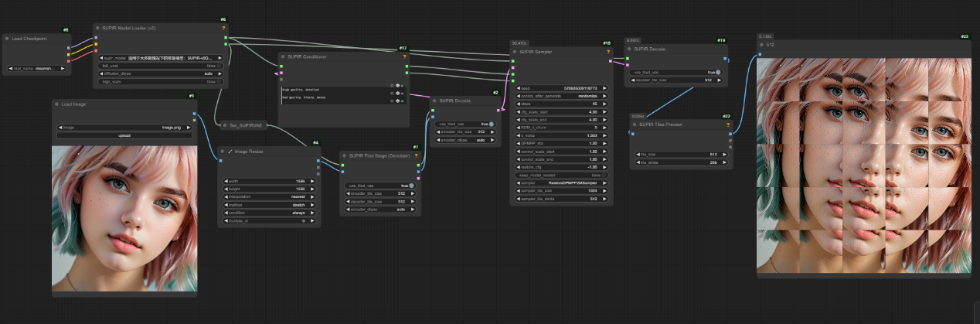Open the sampler selection dropdown in SUPIR Sampler
980x324 pixels.
(x=561, y=182)
